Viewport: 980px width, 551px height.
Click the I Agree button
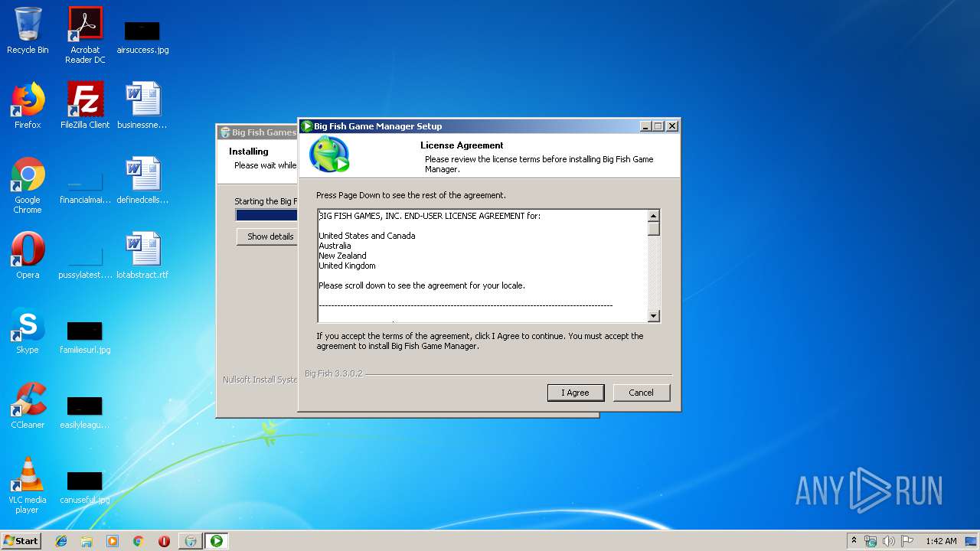[x=576, y=393]
